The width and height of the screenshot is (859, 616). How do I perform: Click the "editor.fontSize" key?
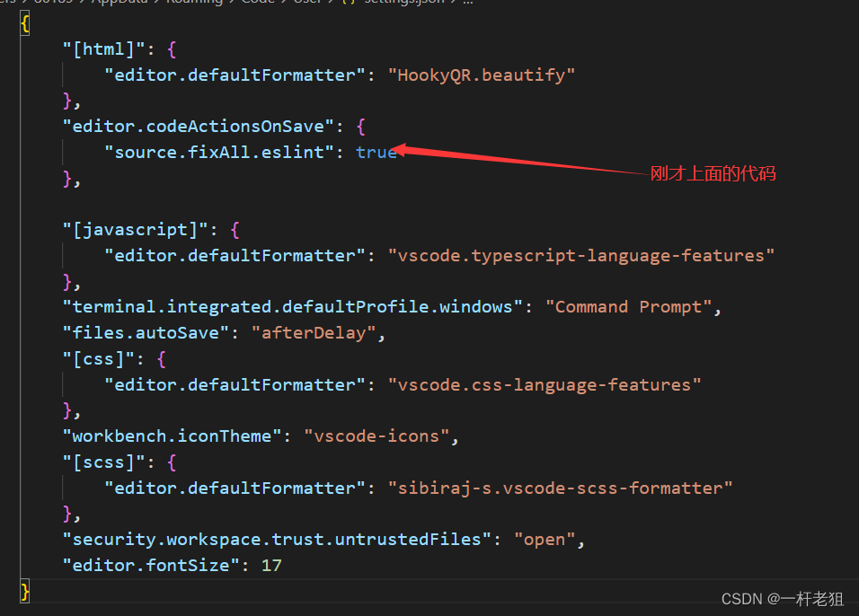(151, 566)
